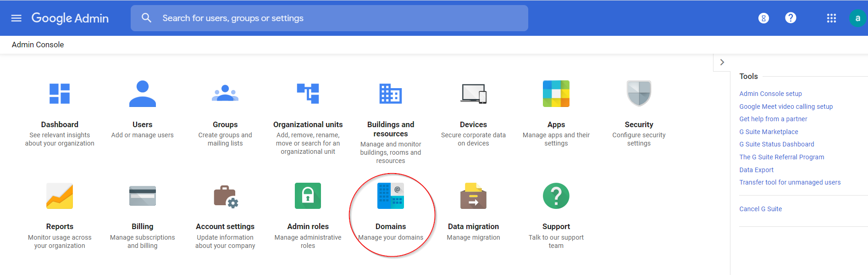Open the main hamburger menu
The height and width of the screenshot is (275, 868).
coord(17,18)
